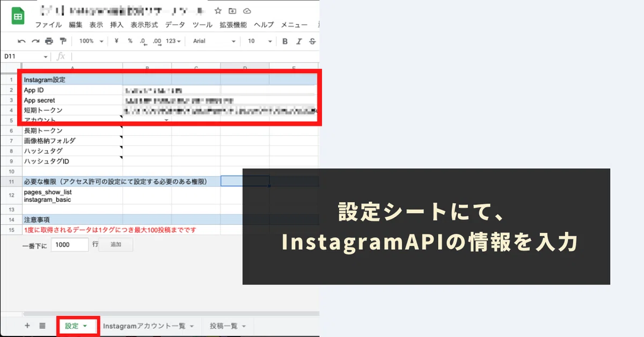Select the 短期トークン label cell
The width and height of the screenshot is (644, 337).
pos(72,110)
